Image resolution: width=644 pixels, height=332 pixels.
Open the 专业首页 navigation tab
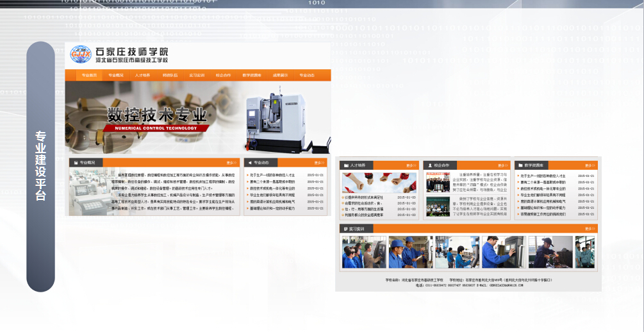click(89, 76)
